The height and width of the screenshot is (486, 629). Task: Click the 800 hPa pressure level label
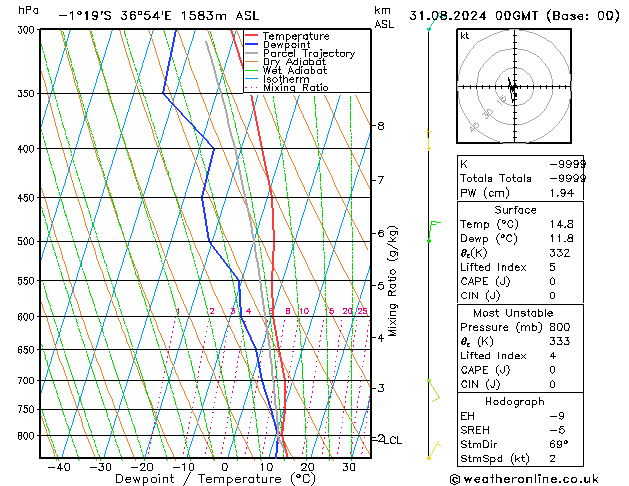(28, 435)
